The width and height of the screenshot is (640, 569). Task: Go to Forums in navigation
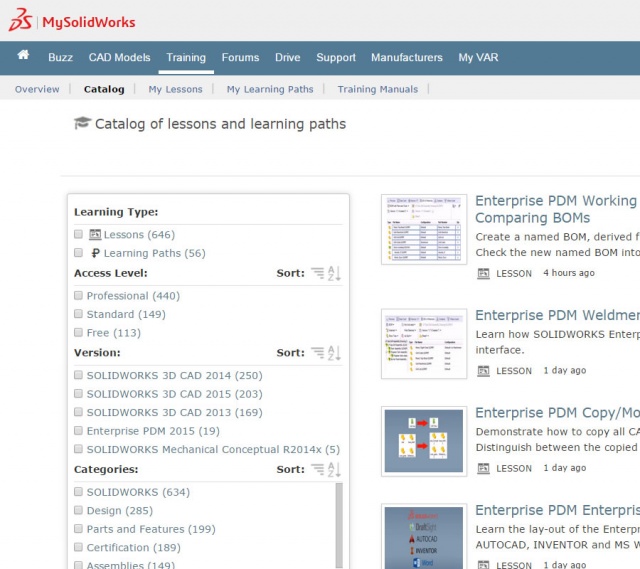[240, 57]
